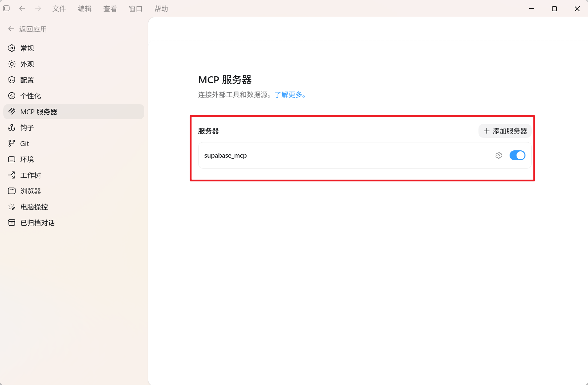Image resolution: width=588 pixels, height=385 pixels.
Task: Click the Computer control (电脑操控) cursor icon
Action: click(x=12, y=207)
